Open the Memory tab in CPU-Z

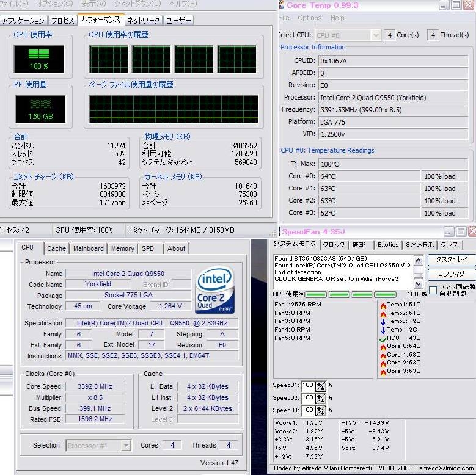tap(123, 248)
